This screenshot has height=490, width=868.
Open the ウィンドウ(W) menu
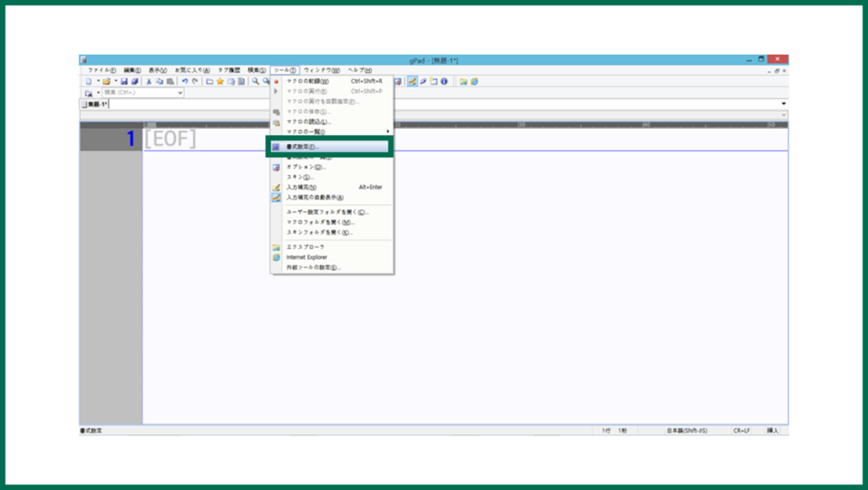(321, 71)
